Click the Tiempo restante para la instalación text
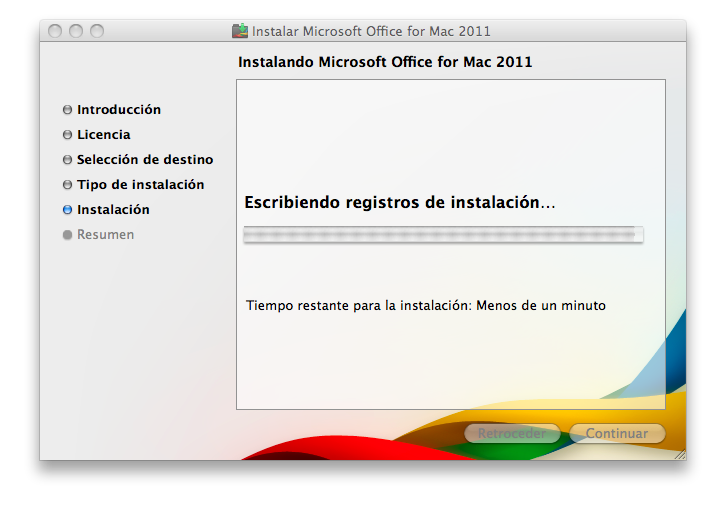Image resolution: width=726 pixels, height=520 pixels. [426, 306]
